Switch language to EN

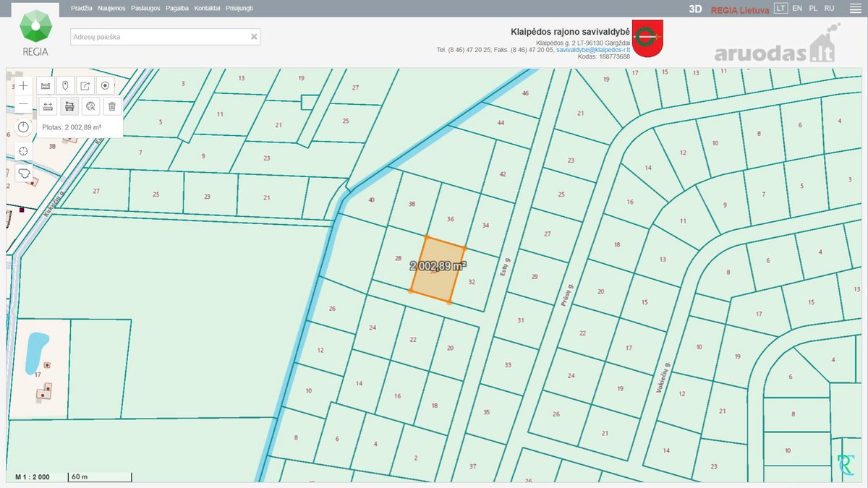coord(797,8)
